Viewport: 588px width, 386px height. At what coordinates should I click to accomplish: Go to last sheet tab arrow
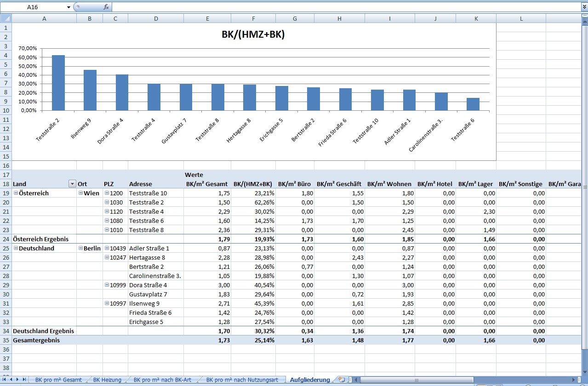point(24,380)
